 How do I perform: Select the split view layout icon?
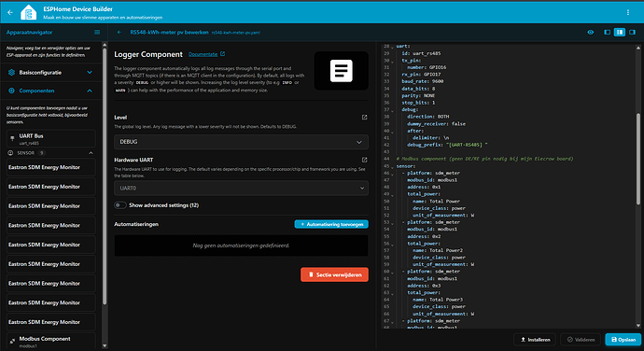point(620,32)
